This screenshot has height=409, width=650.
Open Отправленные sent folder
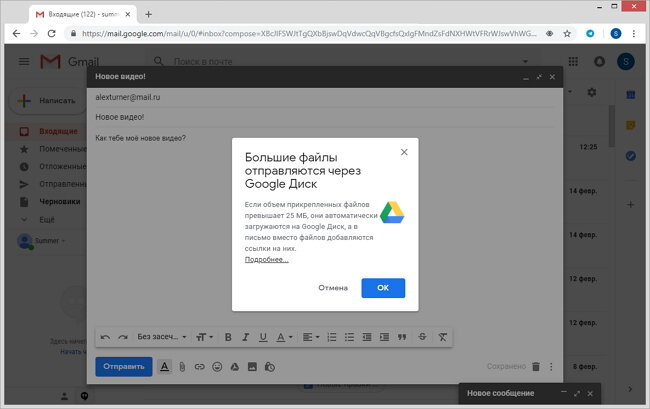[x=63, y=184]
